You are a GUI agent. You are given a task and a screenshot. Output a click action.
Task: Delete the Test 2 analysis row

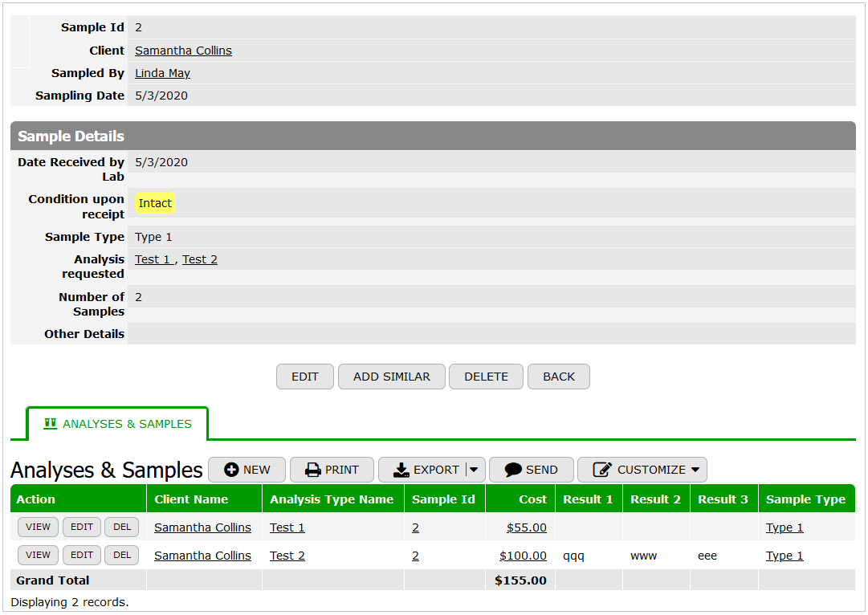(121, 556)
